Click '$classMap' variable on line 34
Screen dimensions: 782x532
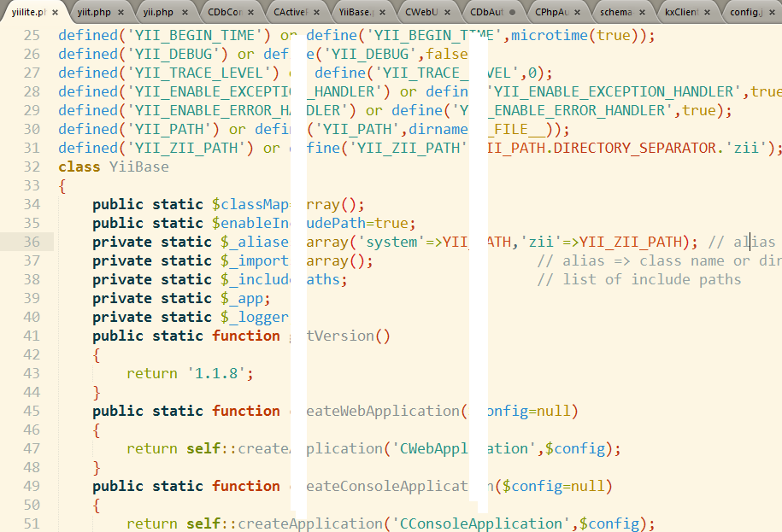point(250,204)
